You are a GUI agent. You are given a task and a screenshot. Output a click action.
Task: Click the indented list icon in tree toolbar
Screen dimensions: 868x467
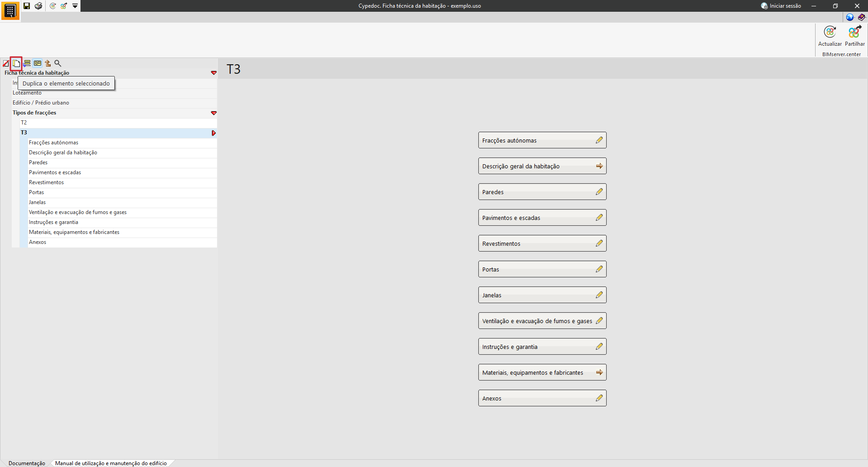pyautogui.click(x=27, y=63)
